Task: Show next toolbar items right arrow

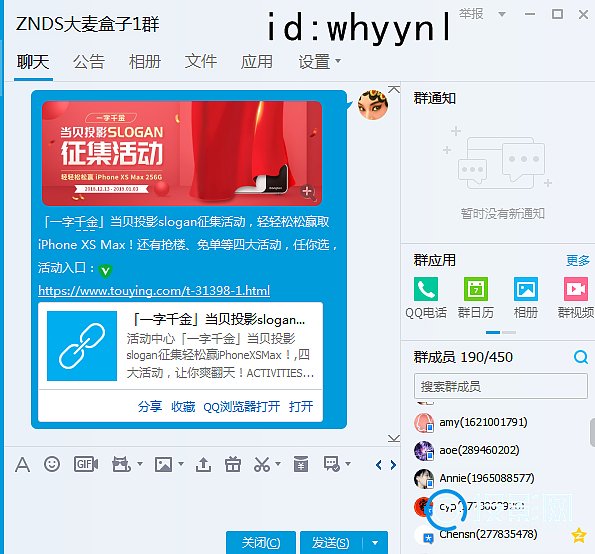Action: click(x=393, y=465)
